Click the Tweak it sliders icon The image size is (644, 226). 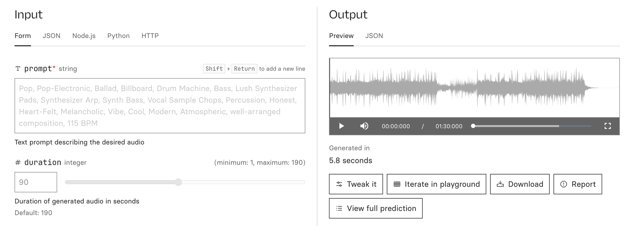click(339, 184)
